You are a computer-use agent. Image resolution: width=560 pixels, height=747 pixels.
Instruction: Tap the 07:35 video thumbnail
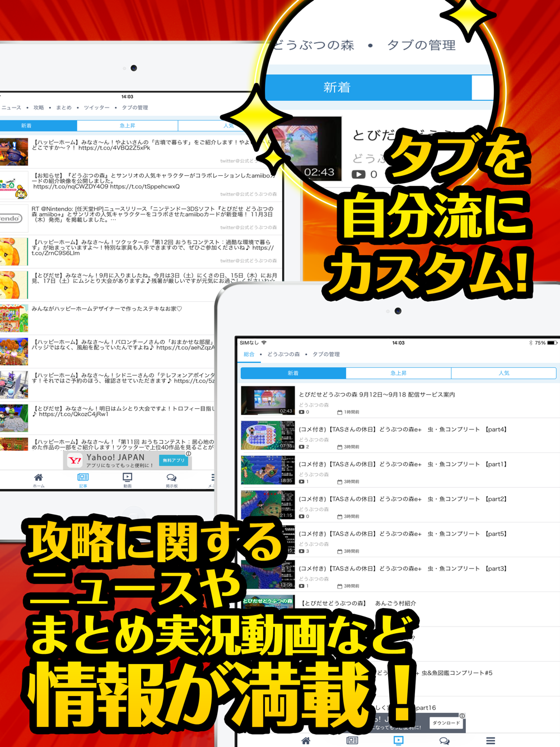pyautogui.click(x=268, y=436)
